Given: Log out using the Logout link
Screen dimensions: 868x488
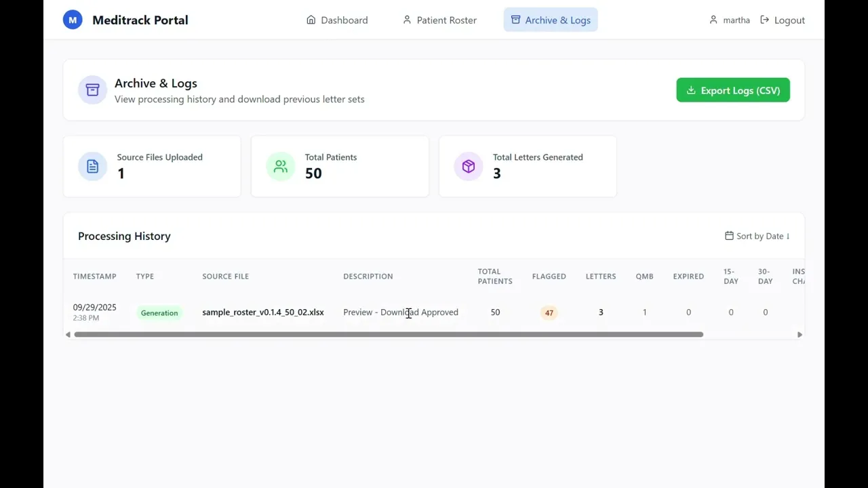Looking at the screenshot, I should [x=783, y=20].
